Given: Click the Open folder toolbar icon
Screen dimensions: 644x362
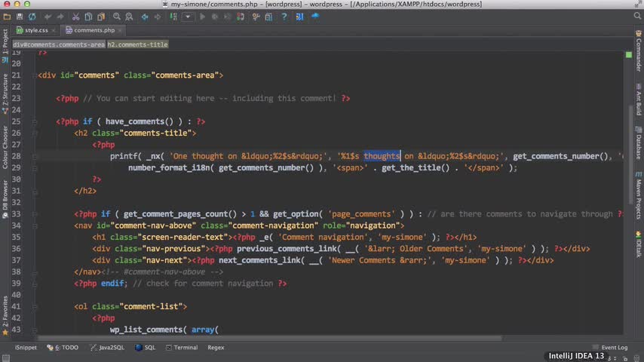Looking at the screenshot, I should point(7,17).
